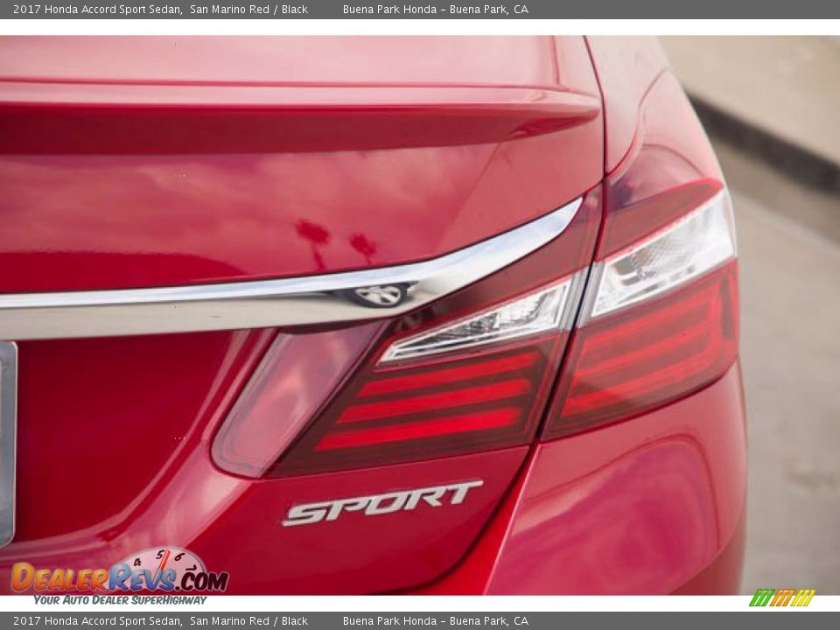
Task: Open bottom '2017 Honda Accord Sport Sedan' caption
Action: coord(97,620)
